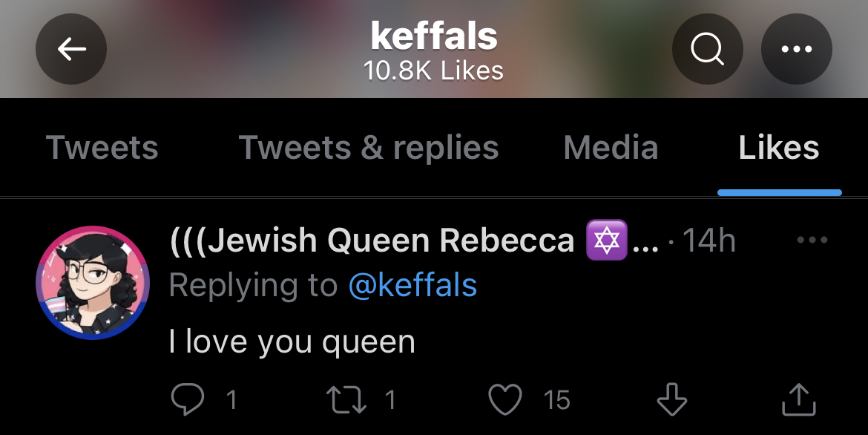The image size is (868, 435).
Task: Open the @keffals mention link
Action: coord(413,285)
